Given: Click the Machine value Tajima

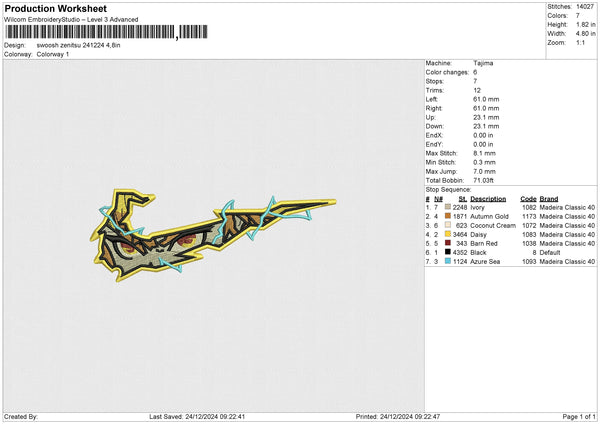Looking at the screenshot, I should pyautogui.click(x=483, y=63).
